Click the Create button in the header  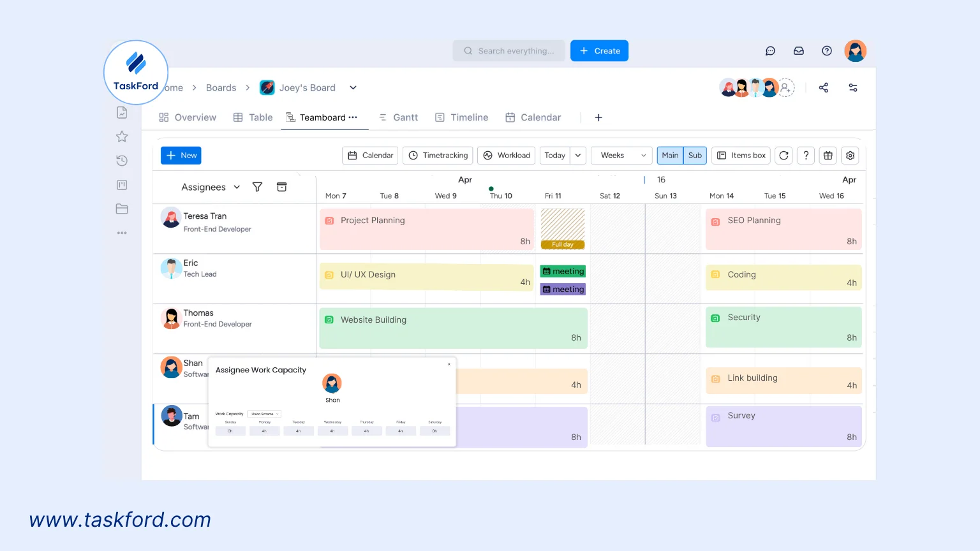599,50
